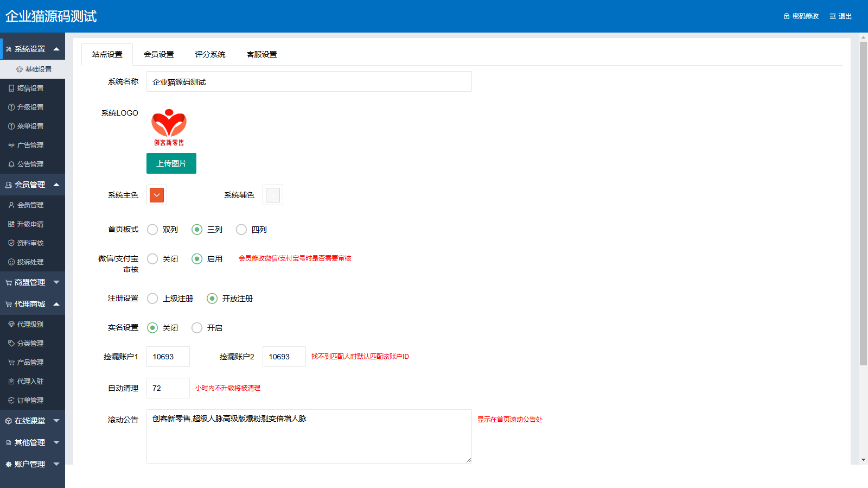
Task: Open 订单管理 in the sidebar
Action: pos(30,401)
